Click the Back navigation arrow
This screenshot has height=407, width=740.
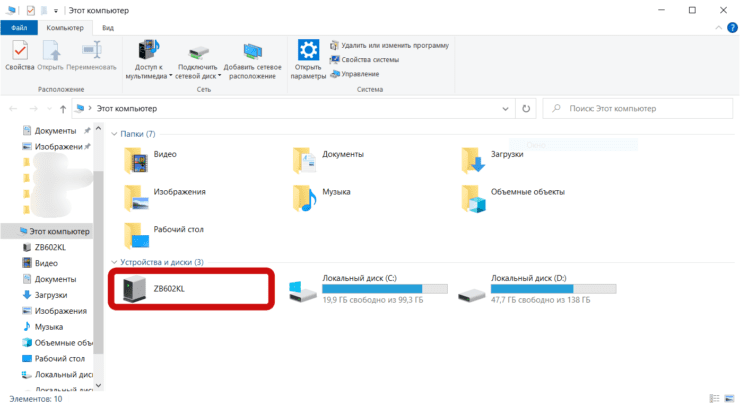point(13,109)
